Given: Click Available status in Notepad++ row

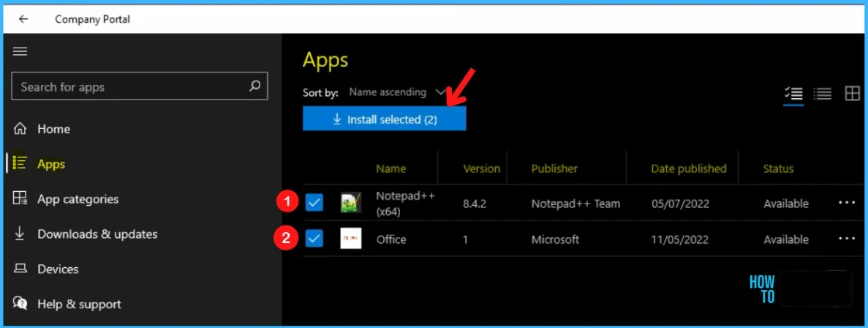Looking at the screenshot, I should [786, 204].
